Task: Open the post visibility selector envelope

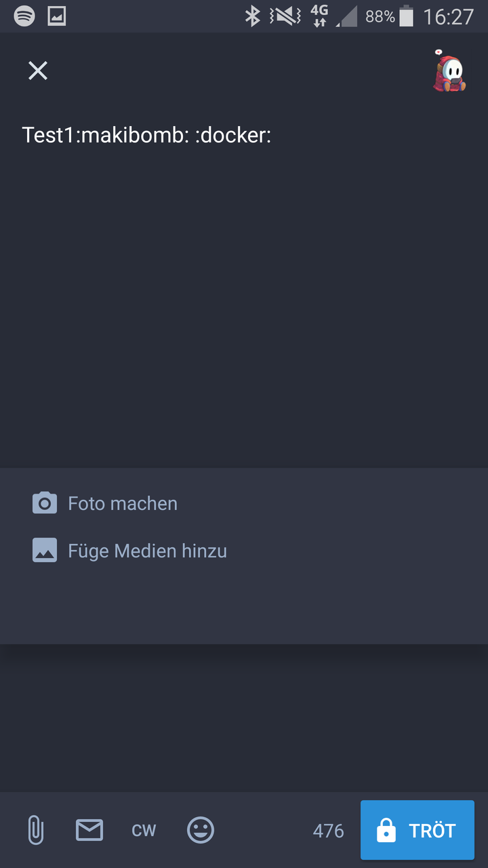Action: coord(89,830)
